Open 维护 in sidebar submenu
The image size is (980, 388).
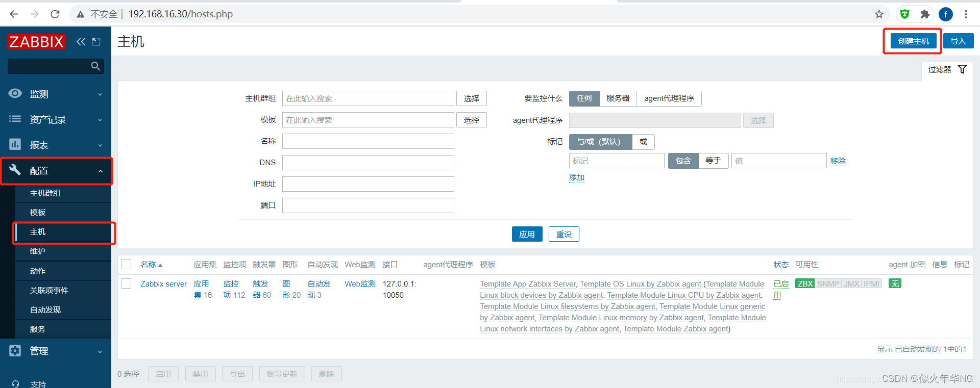38,251
